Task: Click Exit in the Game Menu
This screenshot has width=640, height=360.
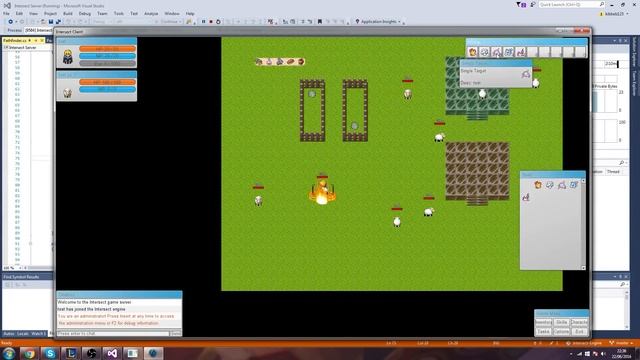Action: tap(579, 332)
